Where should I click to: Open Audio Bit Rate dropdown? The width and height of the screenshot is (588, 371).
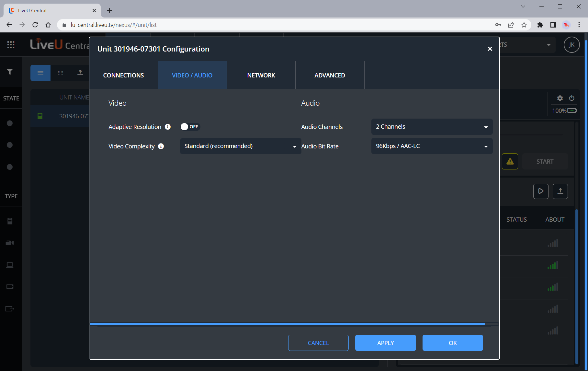[432, 146]
